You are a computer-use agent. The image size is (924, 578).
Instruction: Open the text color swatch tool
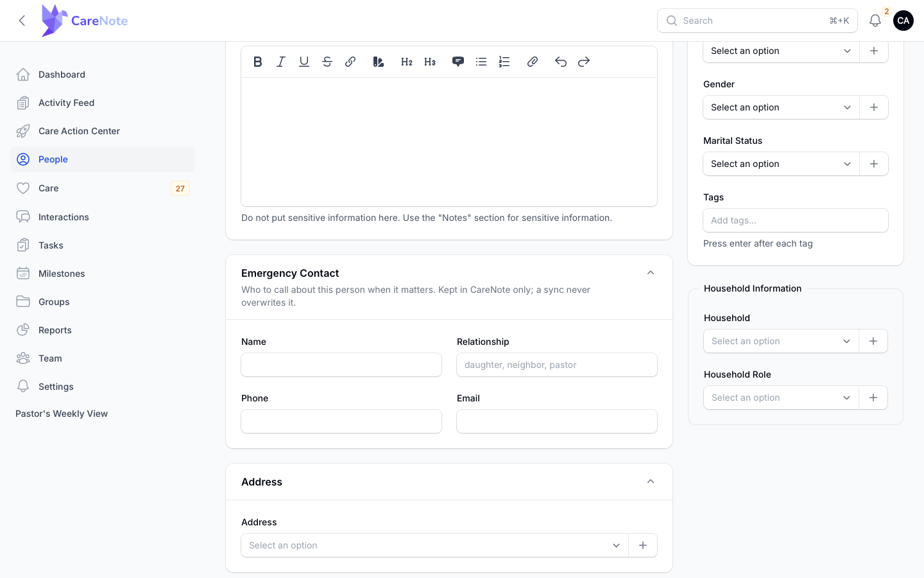379,62
